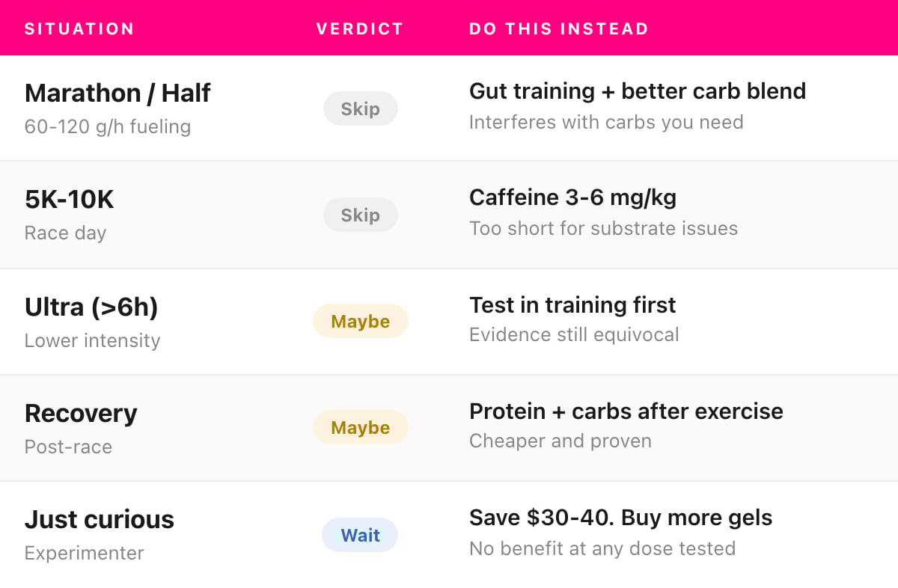Click the DO THIS INSTEAD header
The height and width of the screenshot is (588, 898).
click(x=559, y=29)
